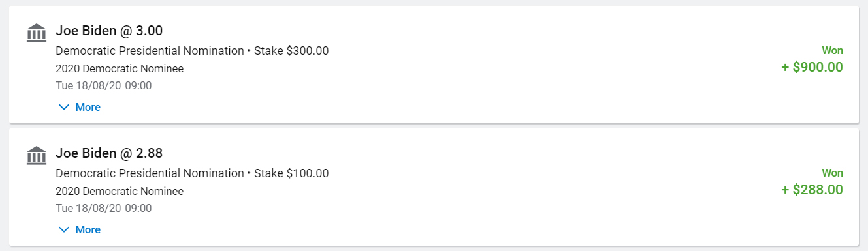Click the politics building icon beside Biden @ 3.00

click(37, 33)
